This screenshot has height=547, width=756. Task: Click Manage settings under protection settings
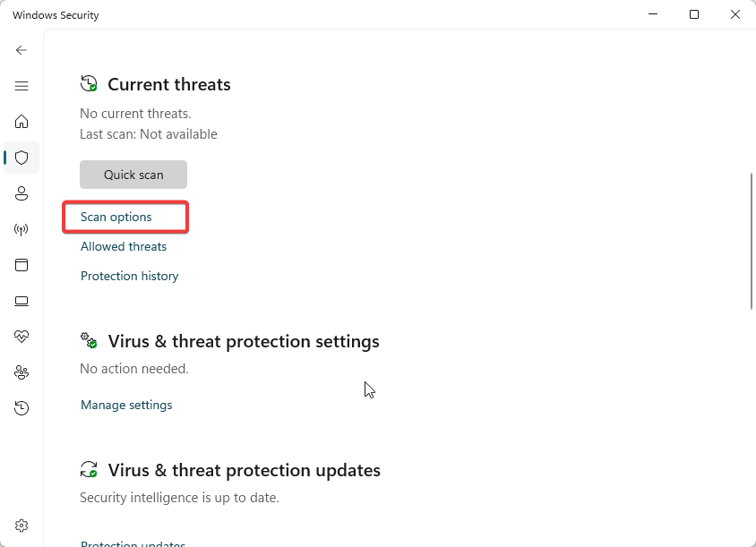(126, 406)
